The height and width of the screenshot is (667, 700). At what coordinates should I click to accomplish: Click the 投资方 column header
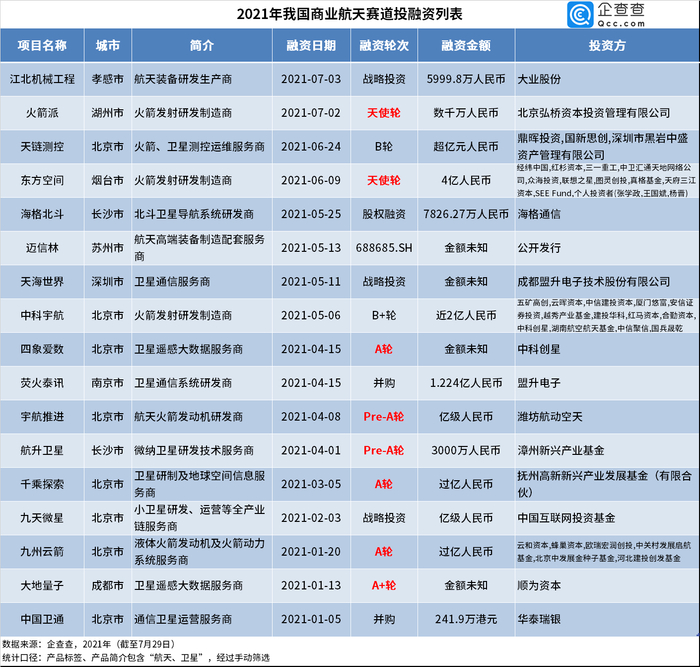[x=607, y=45]
